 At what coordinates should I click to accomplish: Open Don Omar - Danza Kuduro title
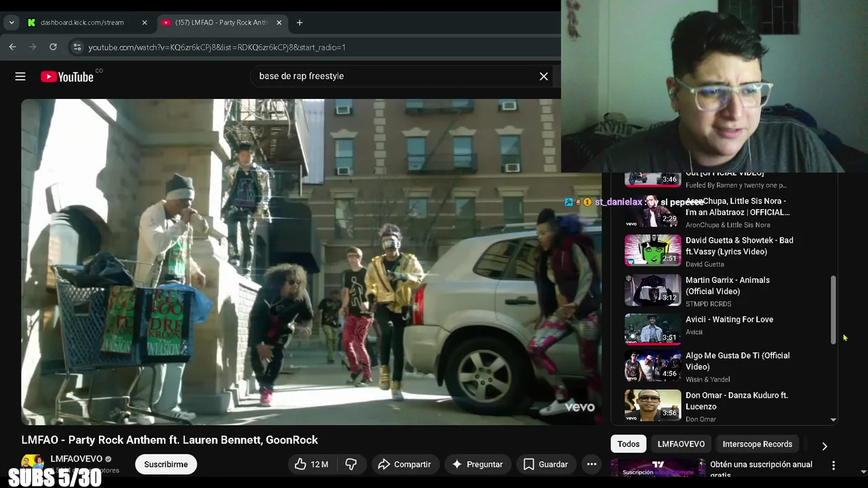[x=736, y=401]
